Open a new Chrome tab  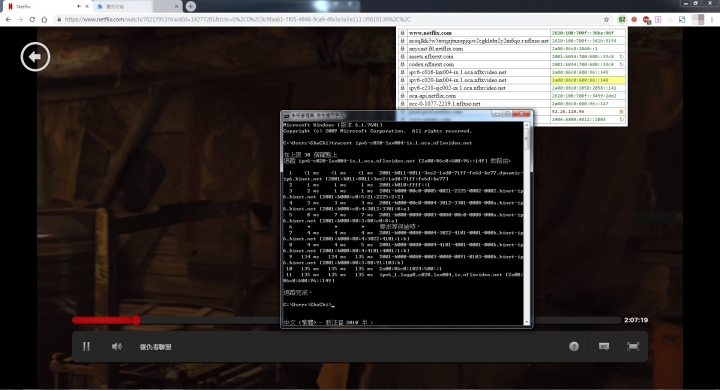pos(191,6)
